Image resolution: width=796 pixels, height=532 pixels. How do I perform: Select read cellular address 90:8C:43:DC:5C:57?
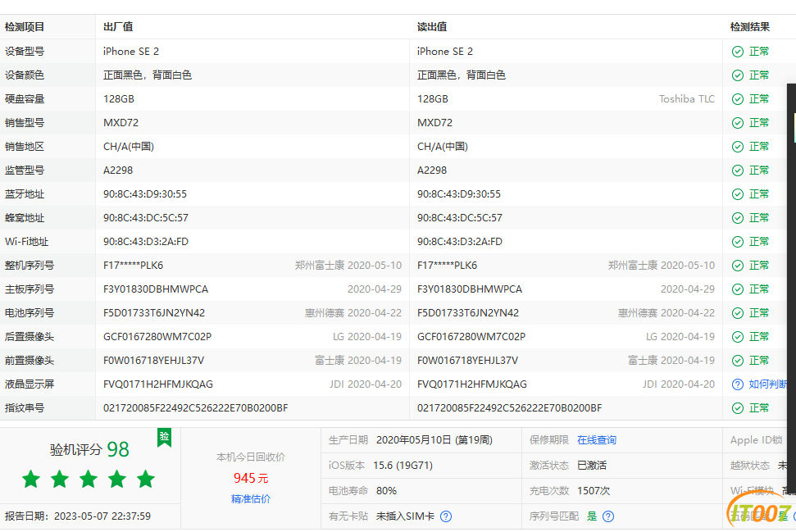click(x=460, y=218)
